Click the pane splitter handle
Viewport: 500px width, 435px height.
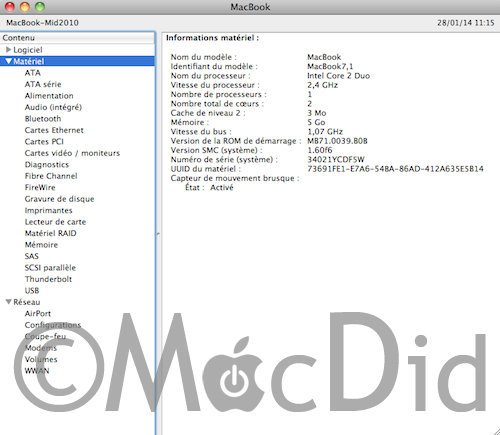point(158,234)
